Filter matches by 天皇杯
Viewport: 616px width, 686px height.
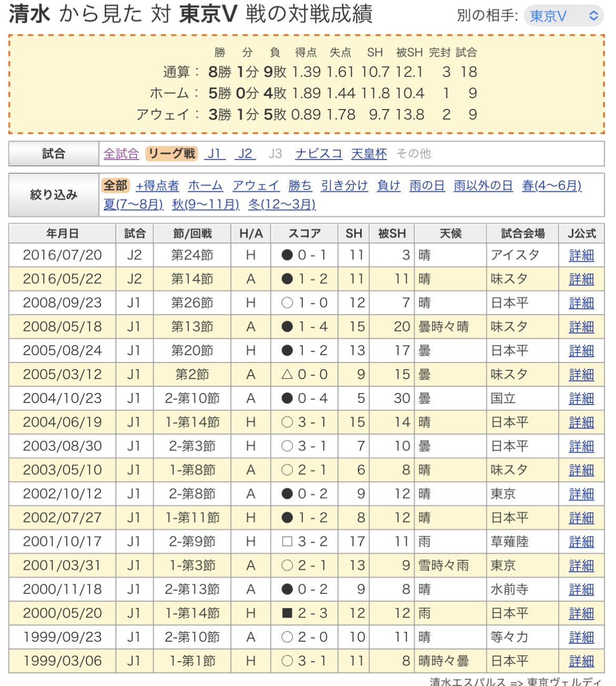point(369,153)
